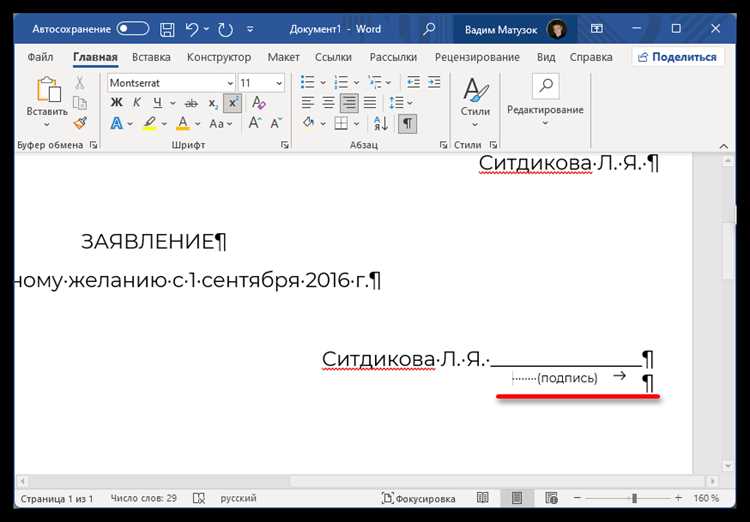Open borders dropdown arrow
This screenshot has height=522, width=750.
click(356, 124)
